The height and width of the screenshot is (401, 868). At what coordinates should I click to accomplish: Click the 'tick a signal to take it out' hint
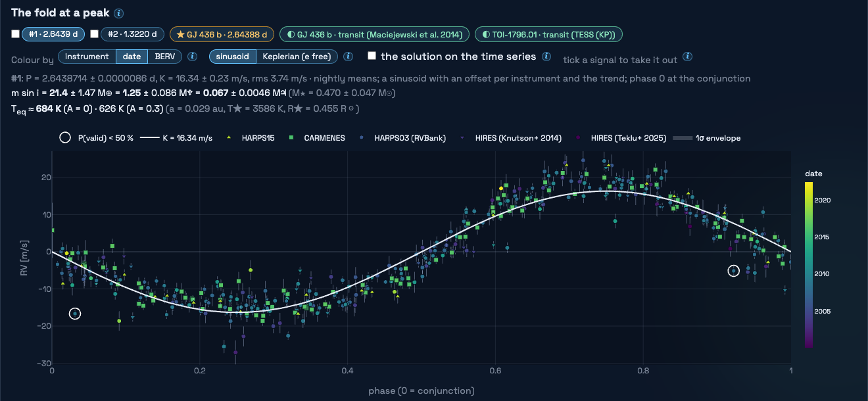[x=620, y=60]
